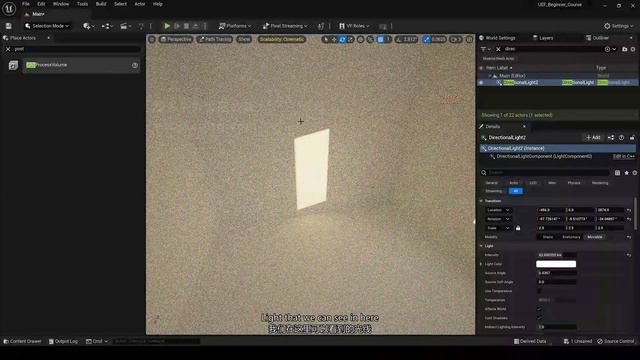This screenshot has height=360, width=640.
Task: Start Play in Editor with green play button
Action: [x=167, y=26]
